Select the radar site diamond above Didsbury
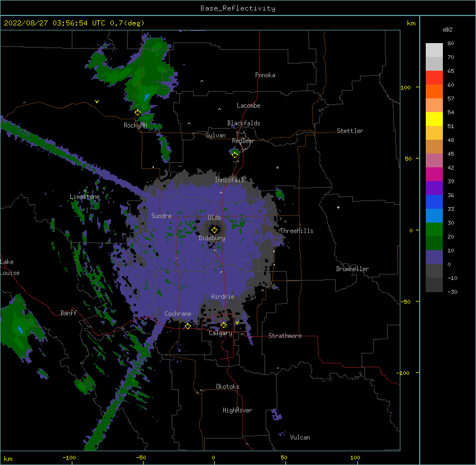Image resolution: width=476 pixels, height=465 pixels. (214, 230)
